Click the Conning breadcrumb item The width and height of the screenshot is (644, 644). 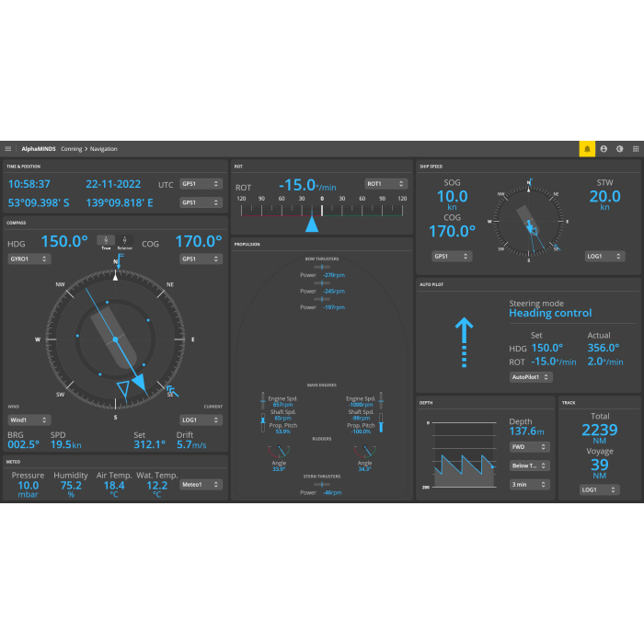pyautogui.click(x=71, y=148)
